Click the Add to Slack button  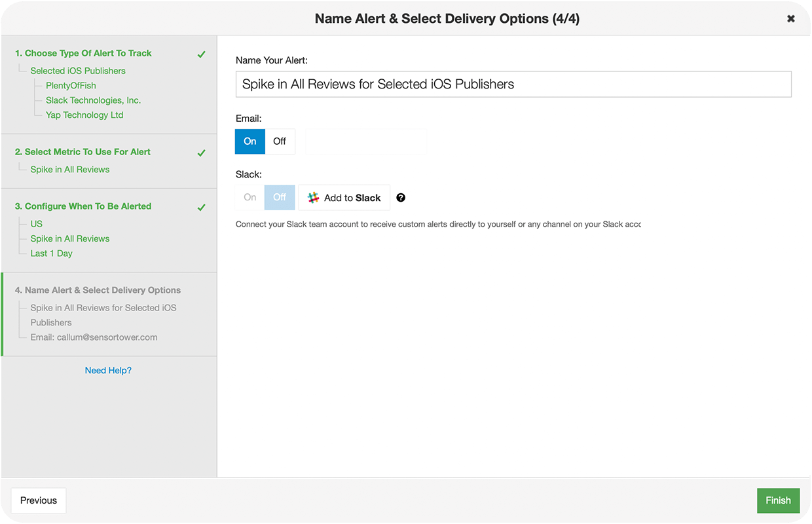point(344,198)
